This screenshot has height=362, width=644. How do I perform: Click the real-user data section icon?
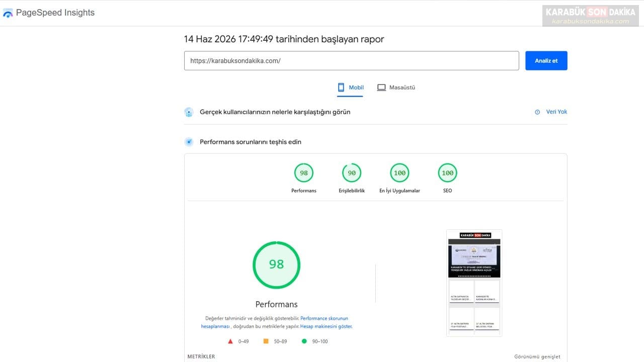(189, 112)
